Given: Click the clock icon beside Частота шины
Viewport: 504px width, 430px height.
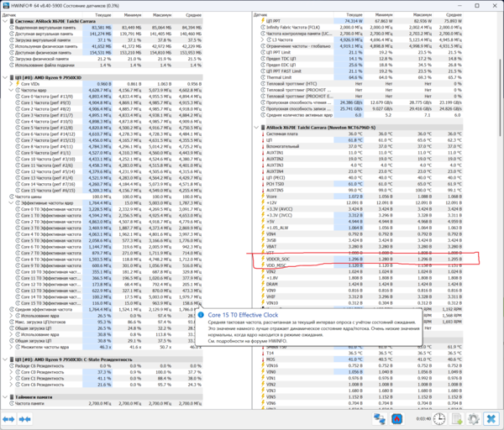Looking at the screenshot, I should pyautogui.click(x=12, y=197).
